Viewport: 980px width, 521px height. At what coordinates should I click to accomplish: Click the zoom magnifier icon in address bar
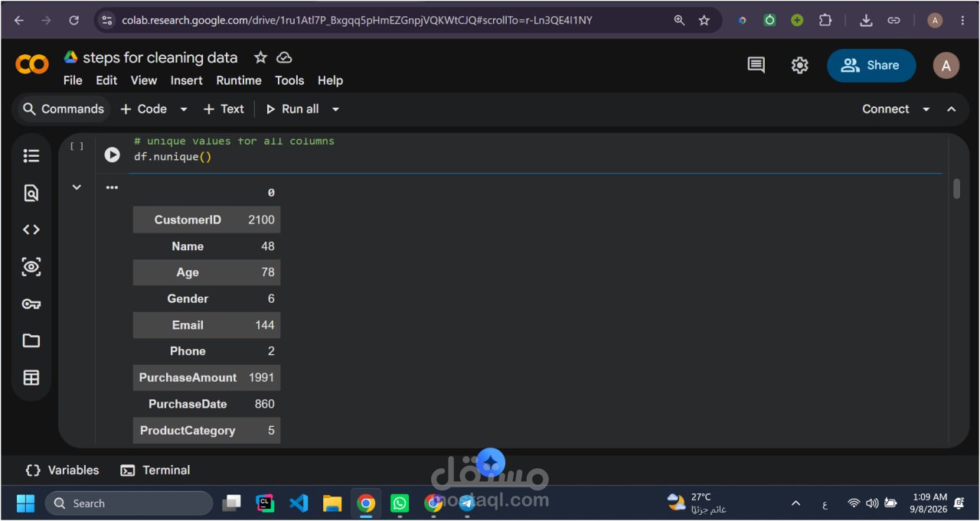coord(679,21)
